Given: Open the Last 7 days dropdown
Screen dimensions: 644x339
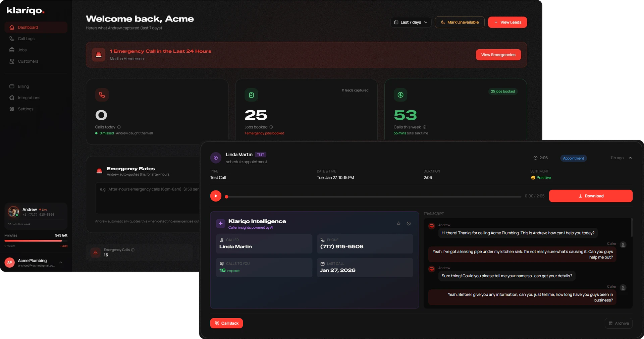Looking at the screenshot, I should pyautogui.click(x=411, y=22).
